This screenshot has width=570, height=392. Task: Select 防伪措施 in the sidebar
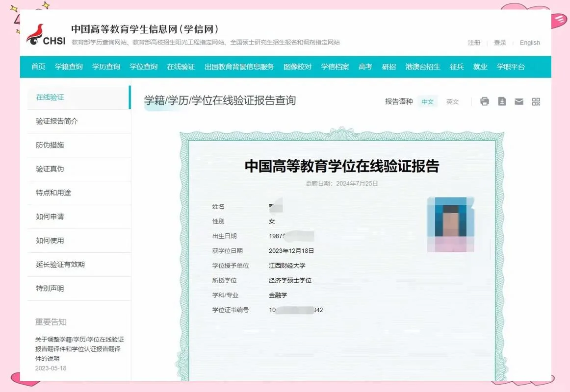click(x=79, y=145)
